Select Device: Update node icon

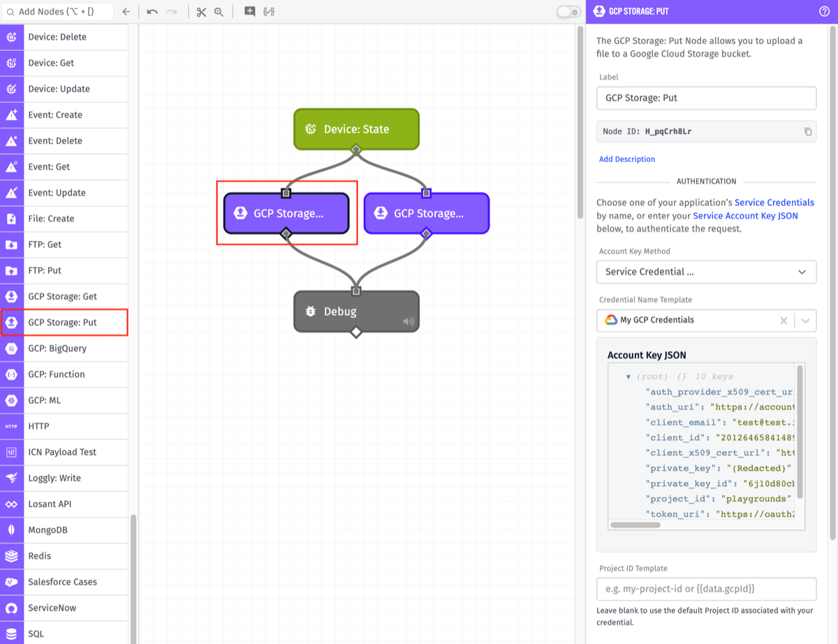[x=12, y=89]
